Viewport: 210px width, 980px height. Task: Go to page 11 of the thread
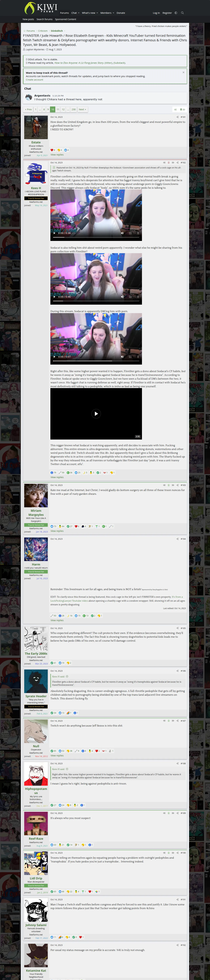pyautogui.click(x=58, y=110)
